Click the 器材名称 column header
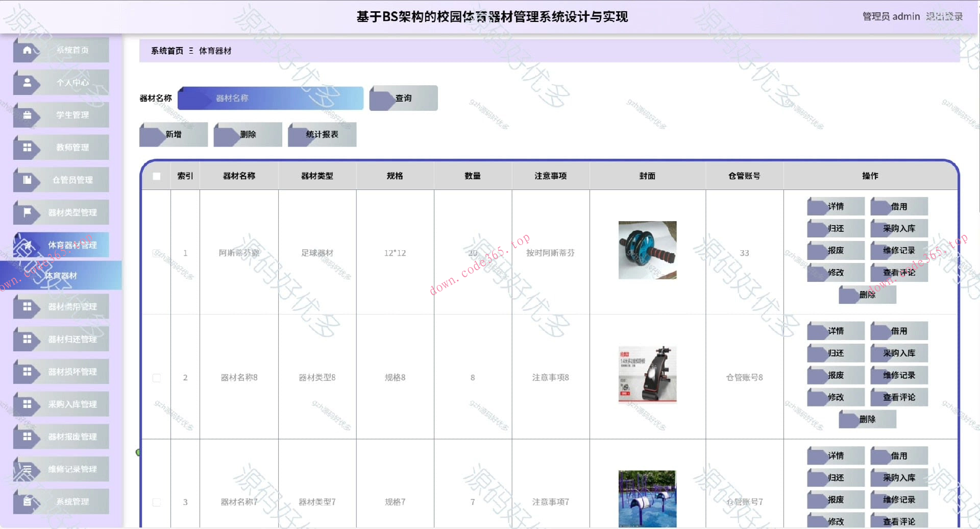This screenshot has width=980, height=529. coord(239,176)
